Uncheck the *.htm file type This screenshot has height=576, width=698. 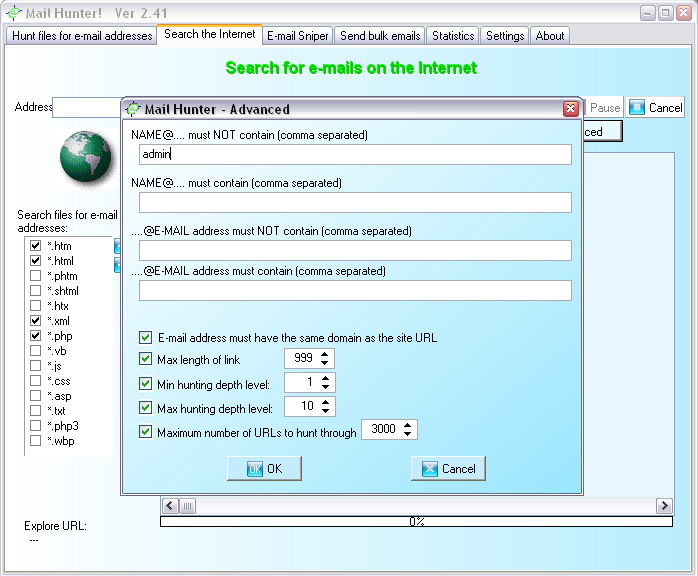(36, 245)
